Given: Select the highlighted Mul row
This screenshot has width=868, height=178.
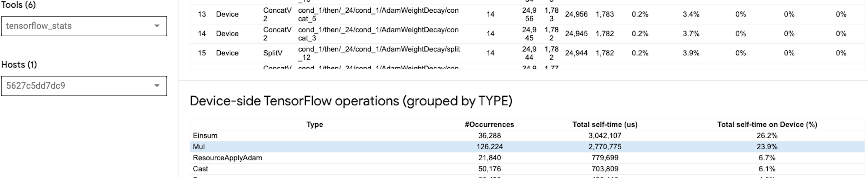Looking at the screenshot, I should tap(527, 147).
